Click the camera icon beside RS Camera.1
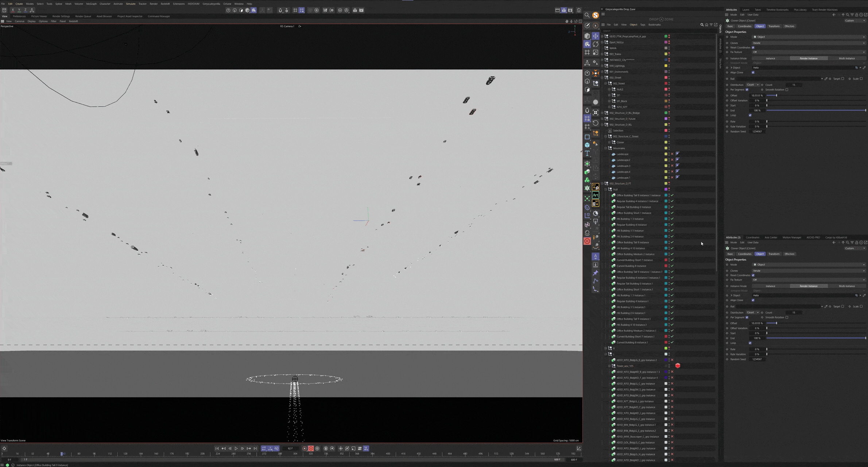 tap(300, 26)
